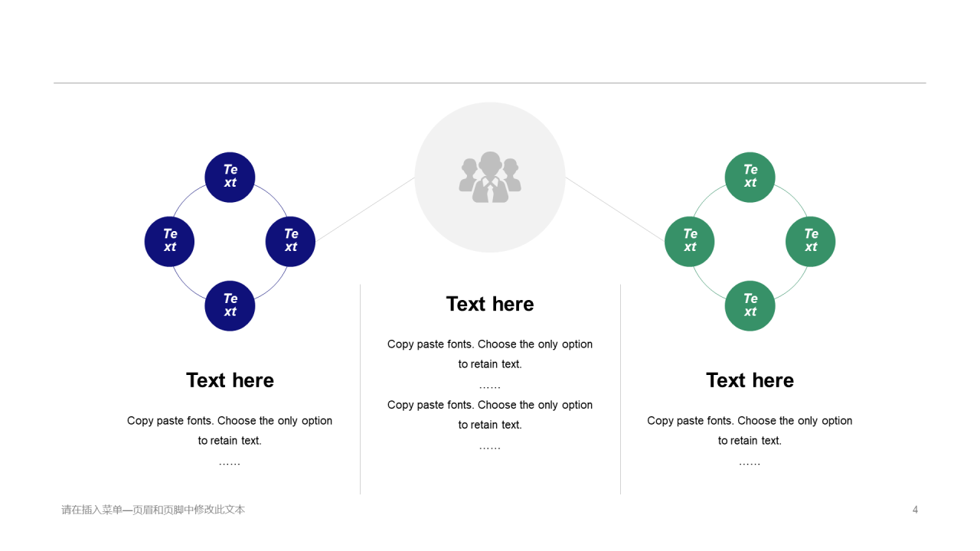Click the left column body paragraph
This screenshot has height=551, width=980.
(x=230, y=441)
